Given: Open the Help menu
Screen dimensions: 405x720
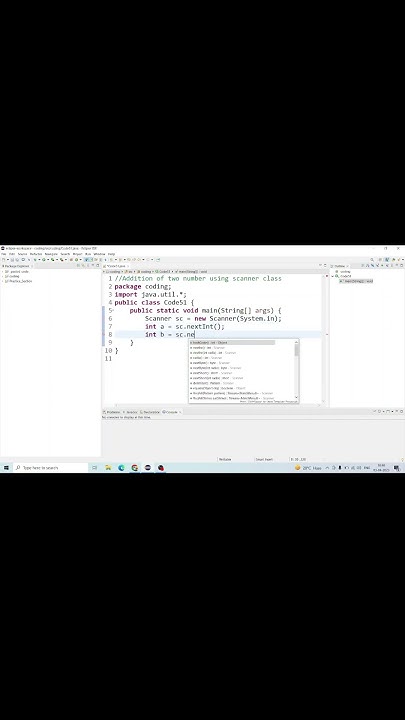Looking at the screenshot, I should pos(111,254).
